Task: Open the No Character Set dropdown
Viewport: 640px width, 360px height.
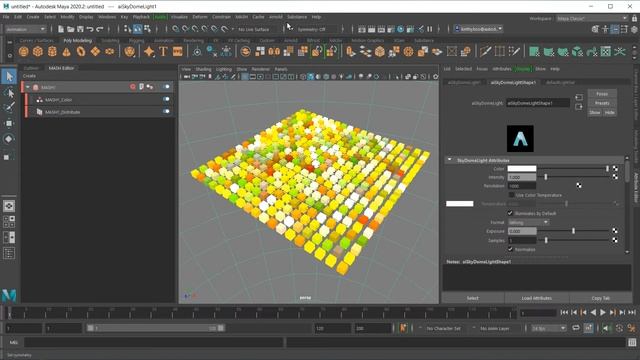Action: point(443,329)
